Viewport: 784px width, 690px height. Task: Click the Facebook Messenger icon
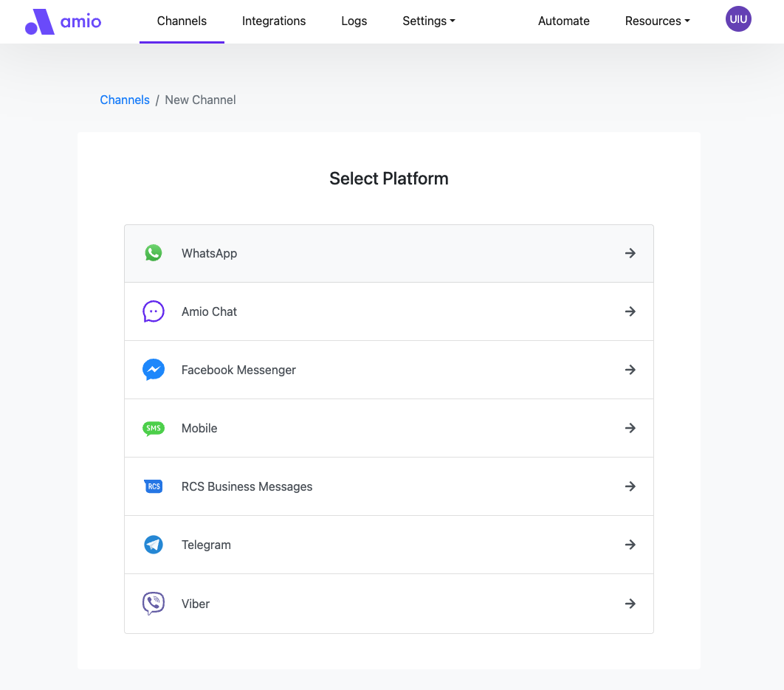(154, 370)
